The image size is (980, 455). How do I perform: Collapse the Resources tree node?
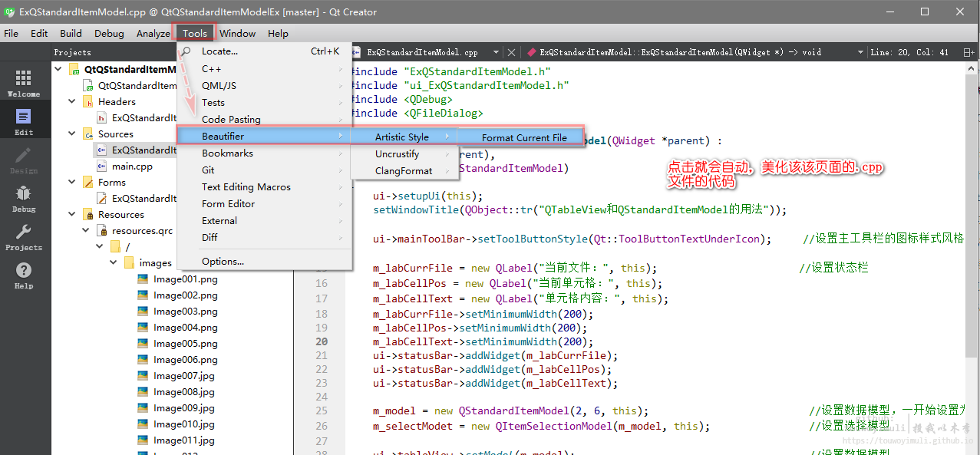(x=73, y=214)
